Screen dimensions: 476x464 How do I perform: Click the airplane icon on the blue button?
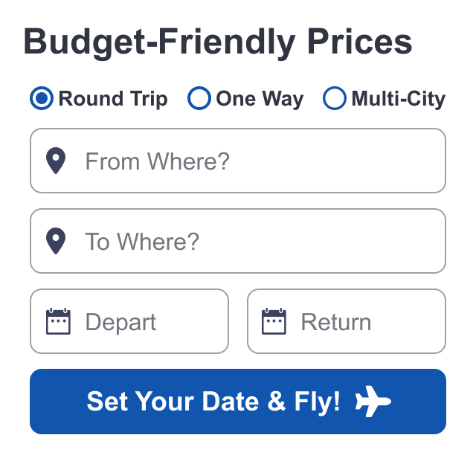coord(373,402)
